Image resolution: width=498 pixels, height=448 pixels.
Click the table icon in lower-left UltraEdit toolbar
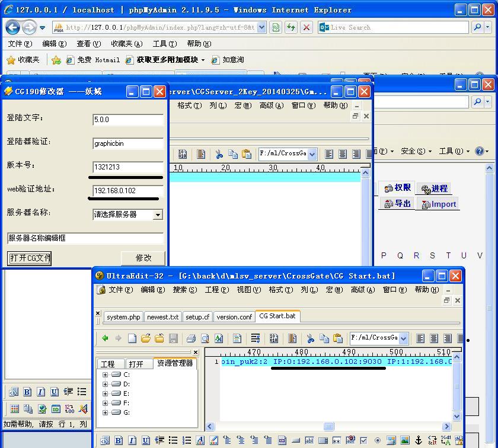click(15, 409)
